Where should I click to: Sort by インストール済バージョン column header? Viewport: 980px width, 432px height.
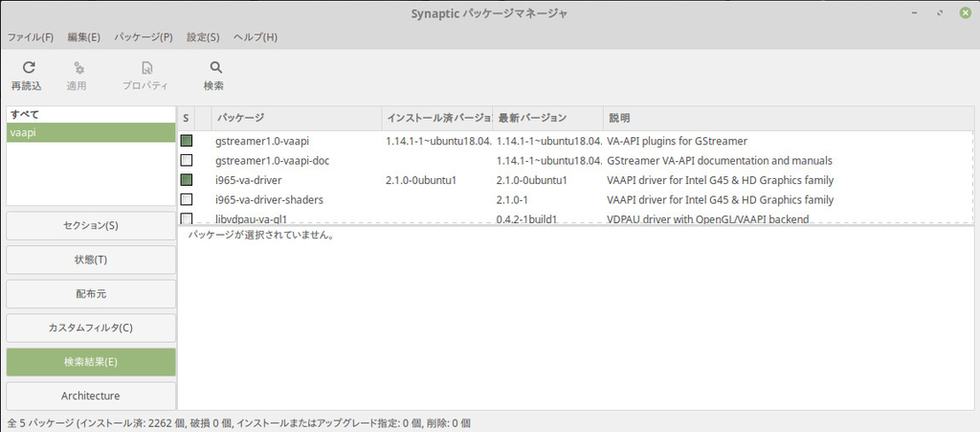[437, 118]
